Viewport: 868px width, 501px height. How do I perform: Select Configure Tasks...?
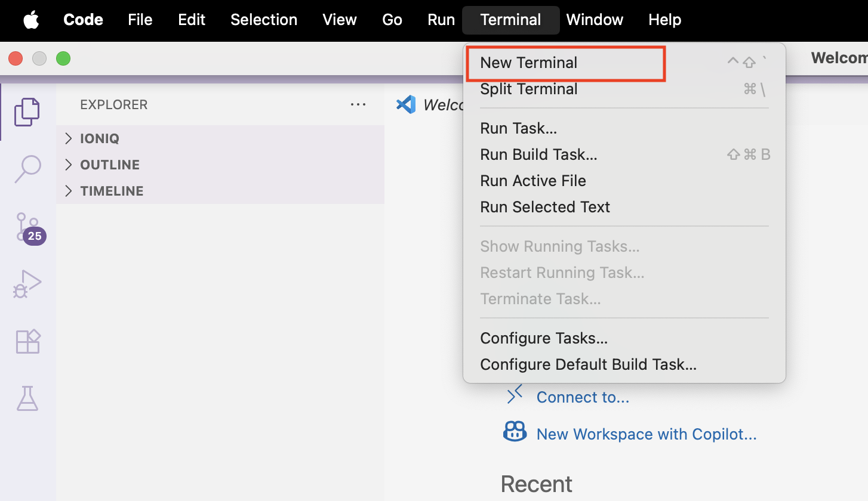(624, 338)
